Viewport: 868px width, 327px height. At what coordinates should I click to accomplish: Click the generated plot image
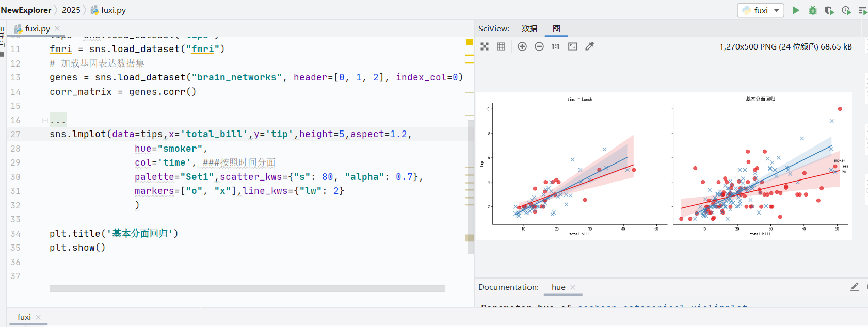(664, 166)
